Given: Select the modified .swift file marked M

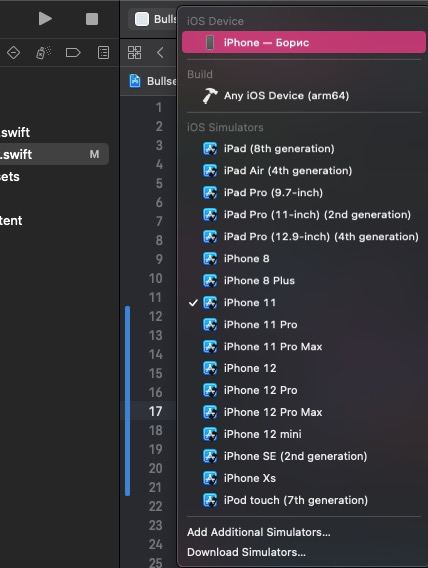Looking at the screenshot, I should coord(54,154).
